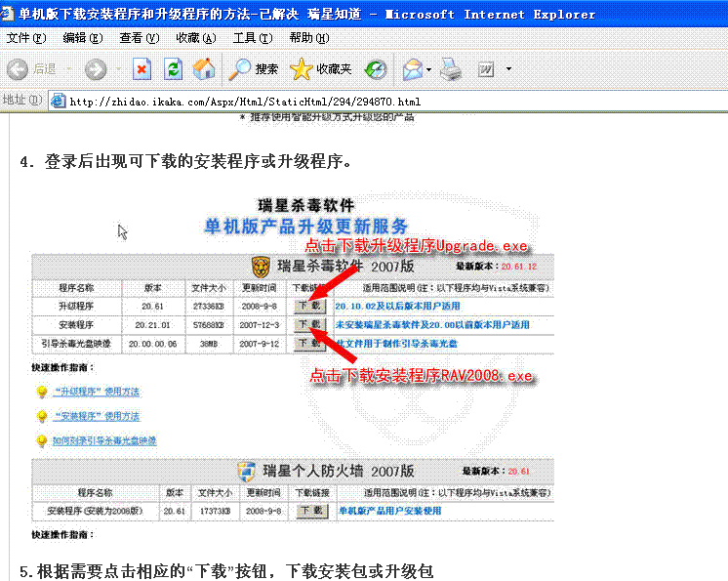Go to Home page house icon
Image resolution: width=728 pixels, height=581 pixels.
[204, 69]
